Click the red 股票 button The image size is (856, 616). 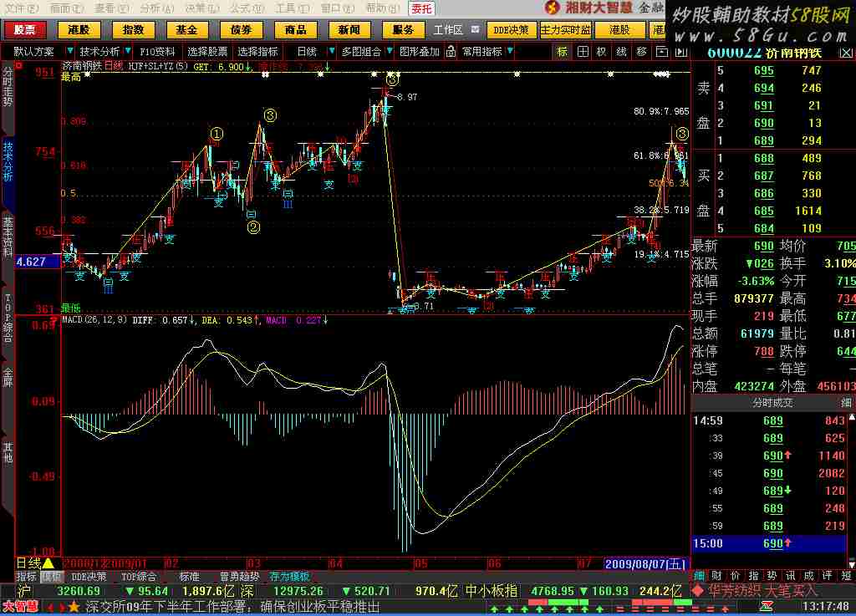click(x=25, y=29)
